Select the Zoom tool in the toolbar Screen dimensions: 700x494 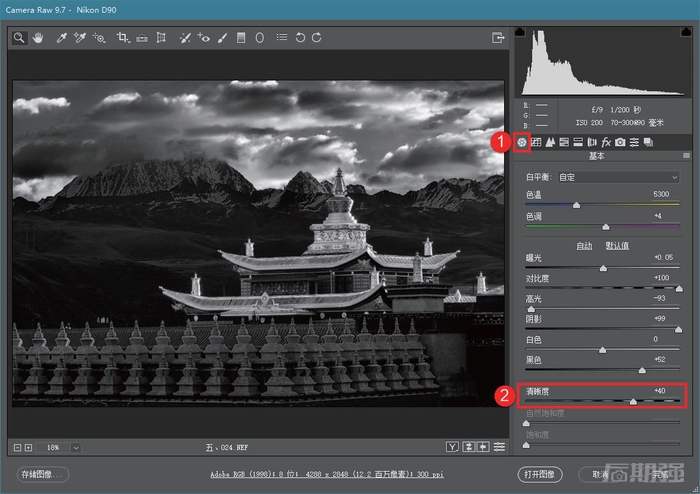(x=19, y=38)
